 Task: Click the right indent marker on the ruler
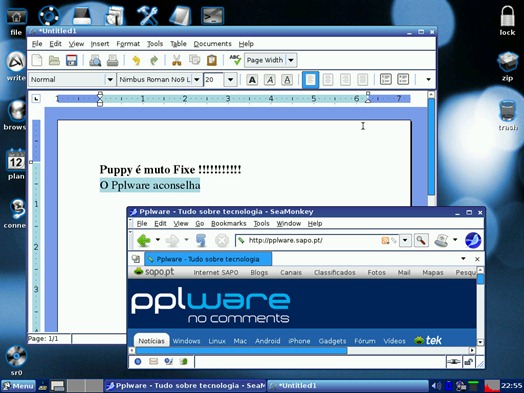(368, 99)
